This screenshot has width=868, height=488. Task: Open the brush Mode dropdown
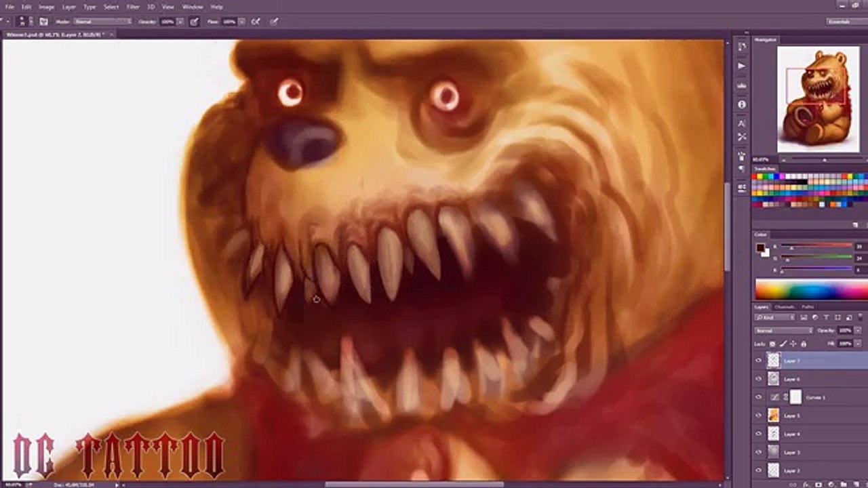[x=103, y=22]
